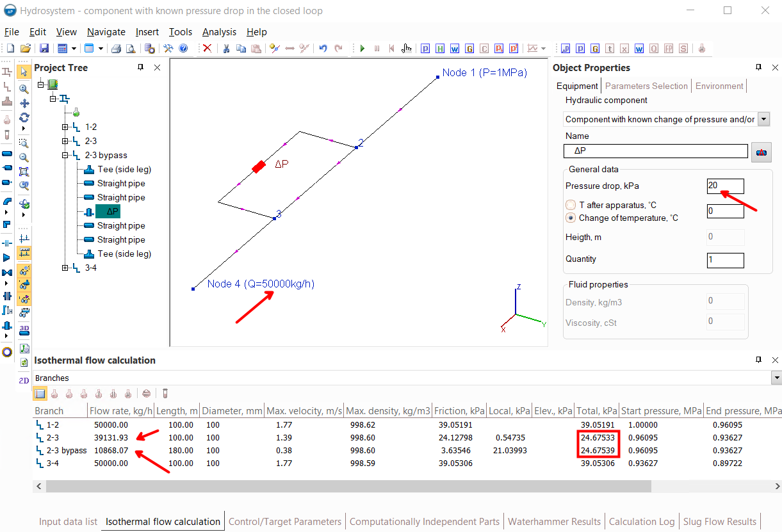Image resolution: width=782 pixels, height=532 pixels.
Task: Click the Pressure drop, kPa input field
Action: click(725, 186)
